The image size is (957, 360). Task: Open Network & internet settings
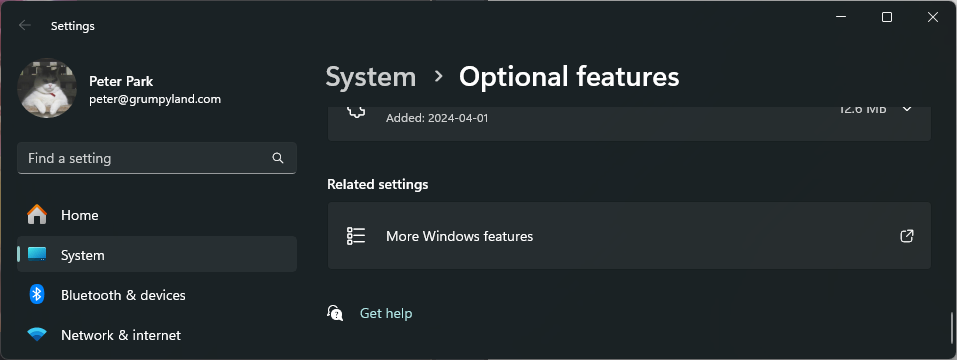157,335
